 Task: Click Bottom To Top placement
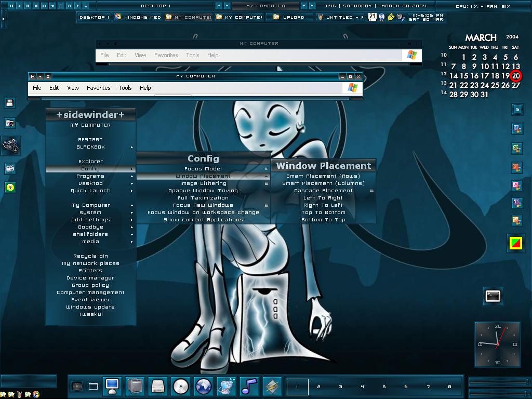point(323,220)
